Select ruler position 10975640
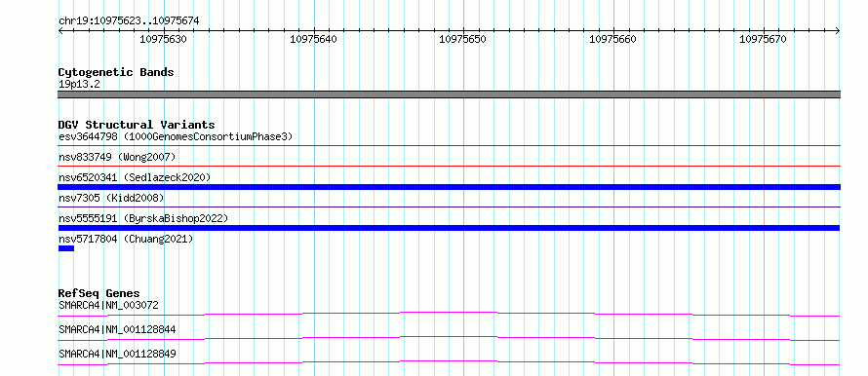 click(x=313, y=39)
